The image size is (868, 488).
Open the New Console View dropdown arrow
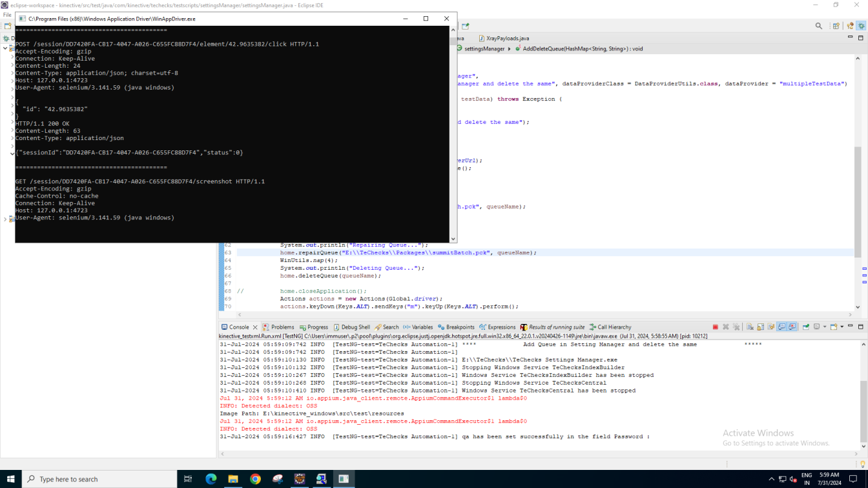[x=842, y=327]
